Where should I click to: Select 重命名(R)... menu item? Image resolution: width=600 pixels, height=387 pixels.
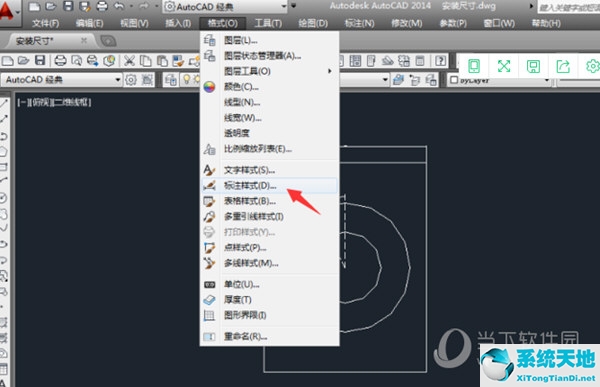pyautogui.click(x=269, y=337)
